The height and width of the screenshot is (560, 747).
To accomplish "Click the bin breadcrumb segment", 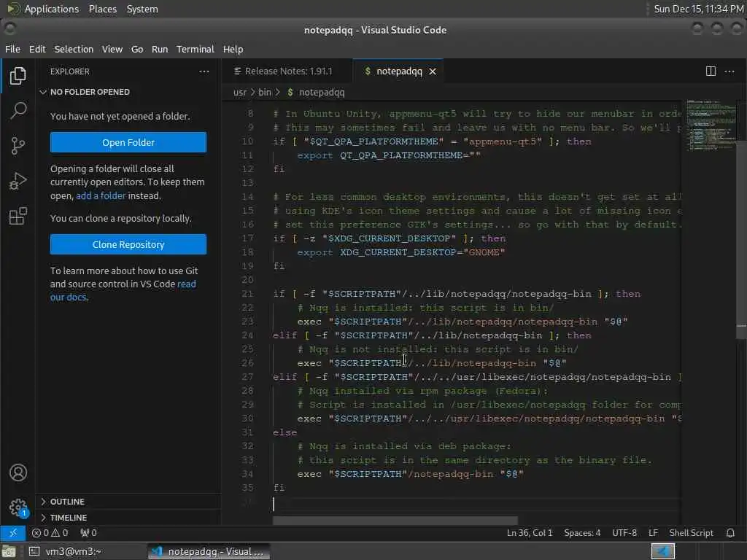I will pyautogui.click(x=264, y=93).
